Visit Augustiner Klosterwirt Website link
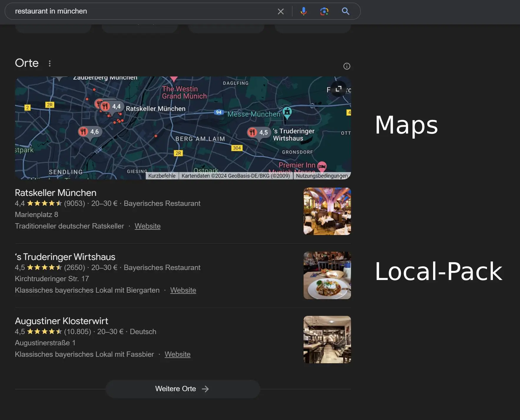Image resolution: width=520 pixels, height=420 pixels. [x=178, y=354]
